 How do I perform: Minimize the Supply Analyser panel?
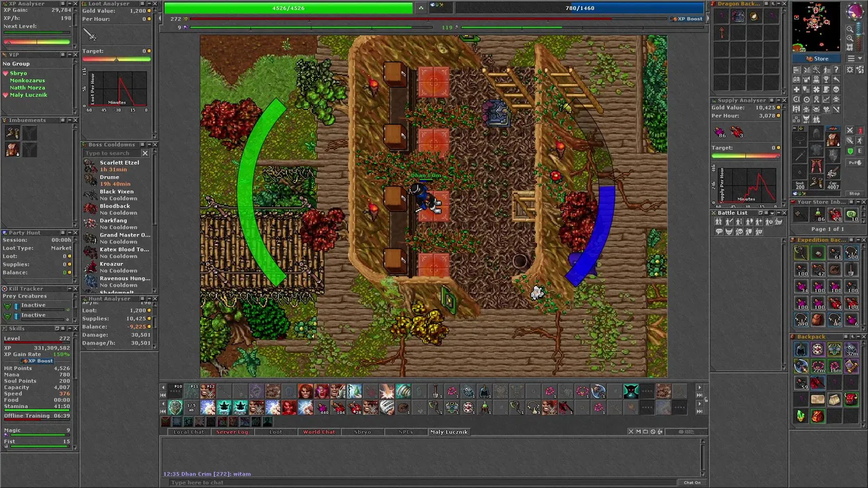tap(777, 100)
